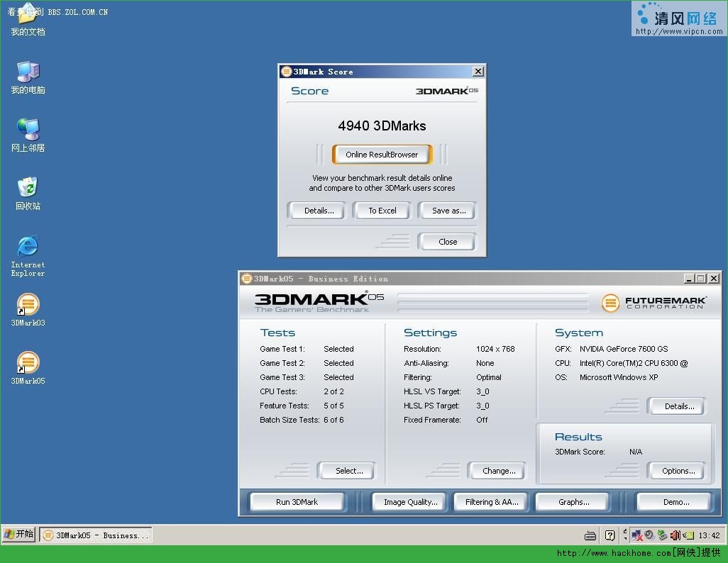Open the 3DMark03 desktop shortcut
This screenshot has width=728, height=563.
28,310
